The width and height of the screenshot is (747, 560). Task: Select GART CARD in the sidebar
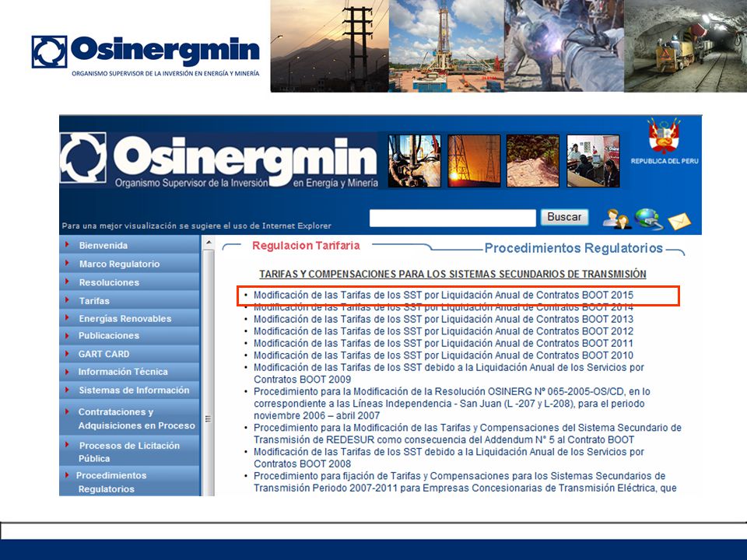103,354
